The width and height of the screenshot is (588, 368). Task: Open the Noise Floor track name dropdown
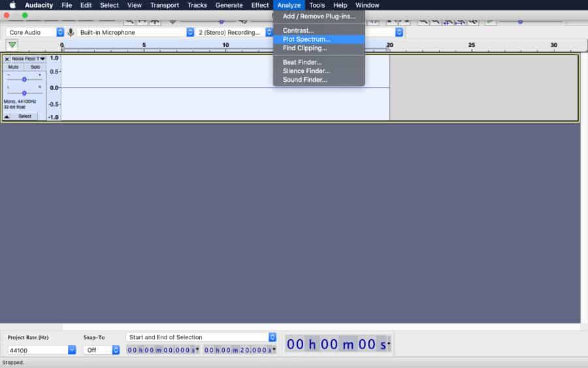(x=27, y=59)
